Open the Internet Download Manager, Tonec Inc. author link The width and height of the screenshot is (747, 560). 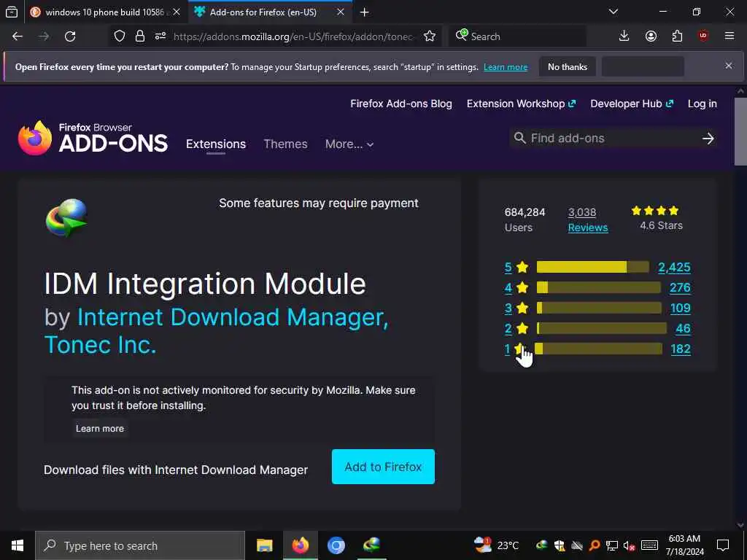pos(217,330)
